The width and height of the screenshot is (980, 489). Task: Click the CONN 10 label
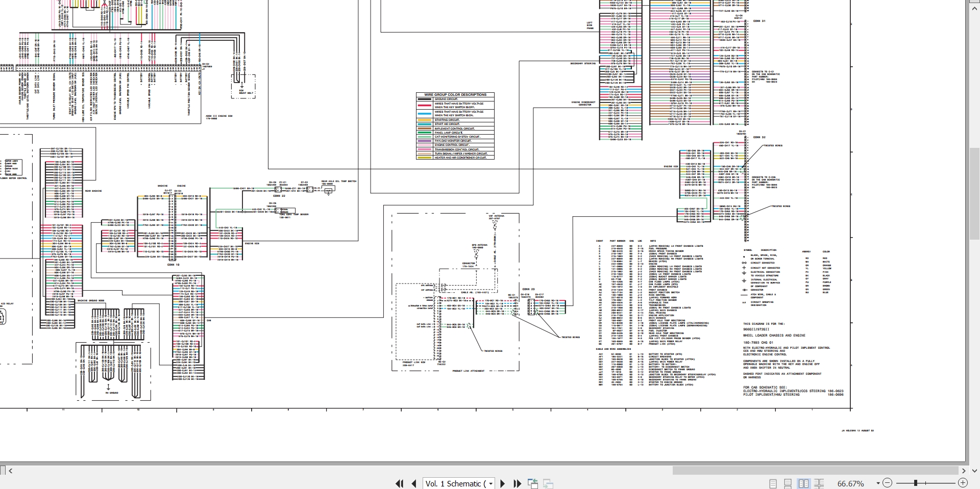(x=174, y=265)
